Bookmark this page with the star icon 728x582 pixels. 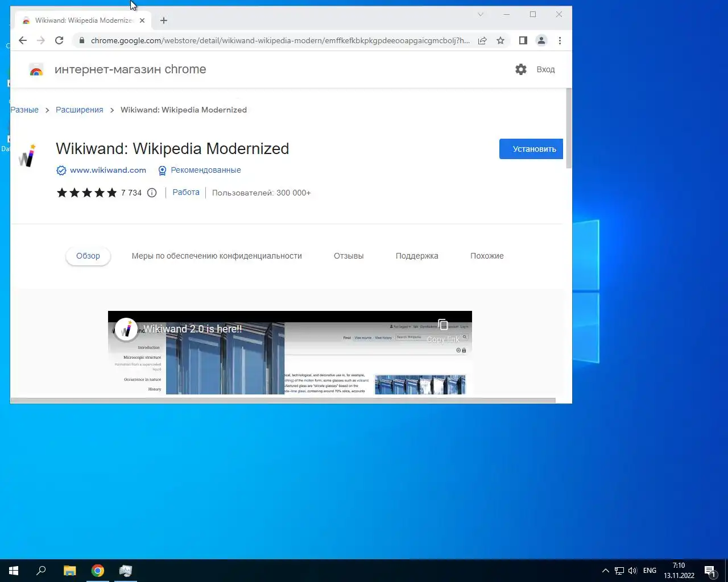(500, 40)
